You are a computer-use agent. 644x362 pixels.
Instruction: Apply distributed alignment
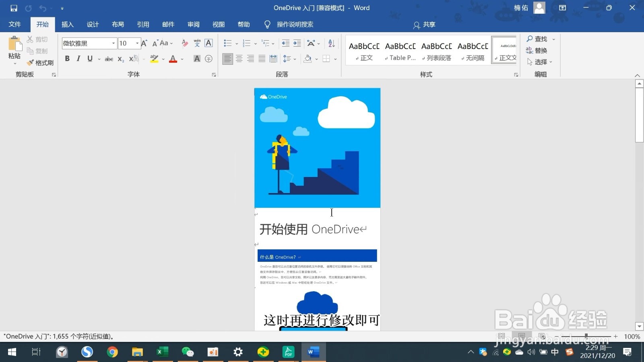point(273,59)
